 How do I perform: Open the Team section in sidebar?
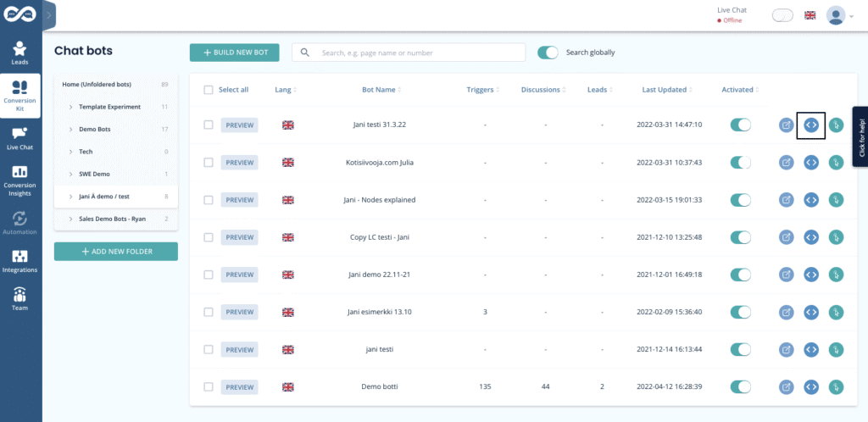pos(19,299)
